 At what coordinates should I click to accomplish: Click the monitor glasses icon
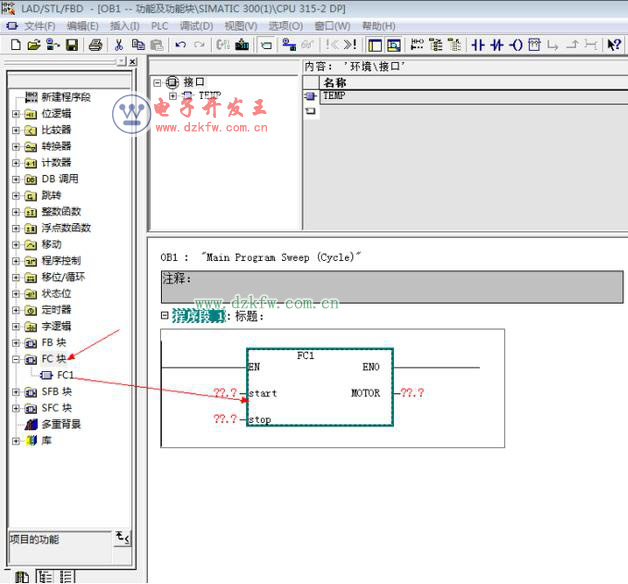pos(308,45)
